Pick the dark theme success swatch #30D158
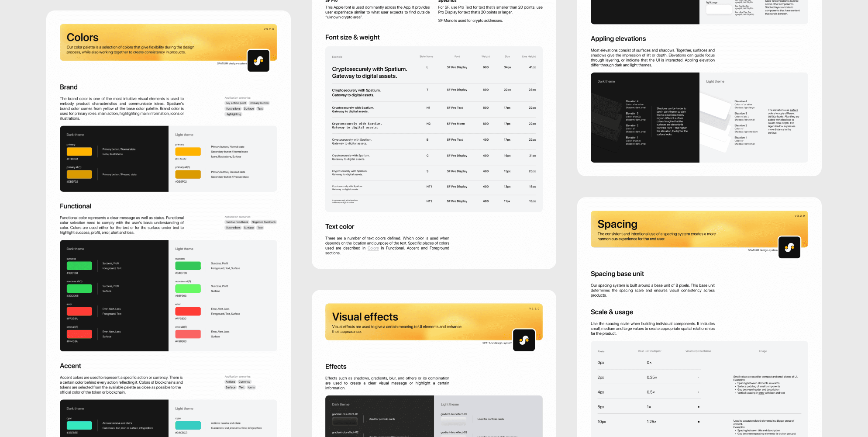The height and width of the screenshot is (437, 868). pyautogui.click(x=79, y=266)
